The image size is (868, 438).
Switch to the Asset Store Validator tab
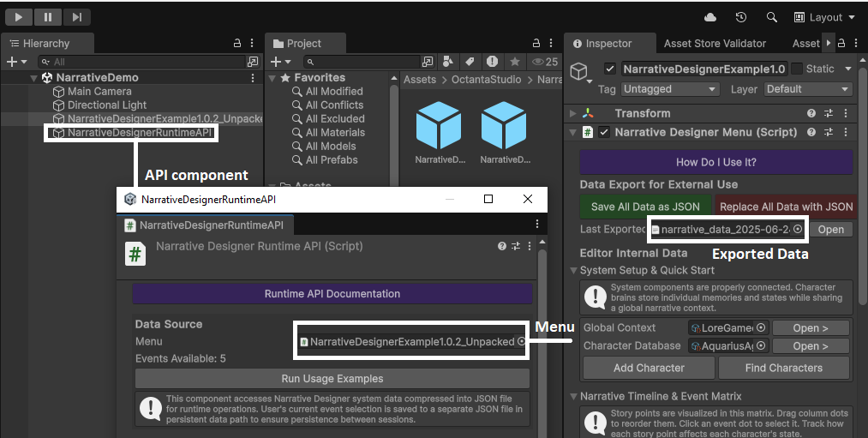(x=715, y=43)
